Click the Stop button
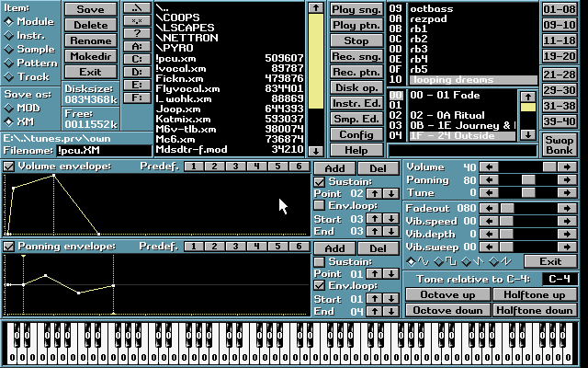 tap(356, 40)
